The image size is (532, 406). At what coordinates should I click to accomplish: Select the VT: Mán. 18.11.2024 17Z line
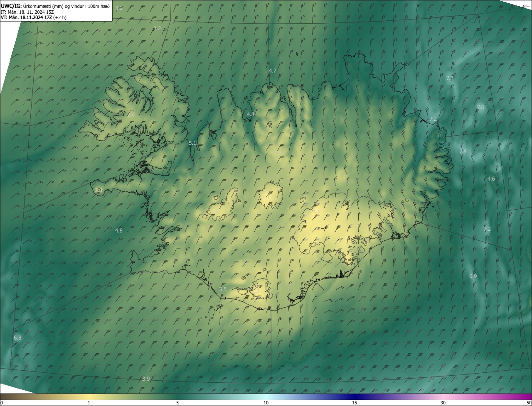point(34,17)
